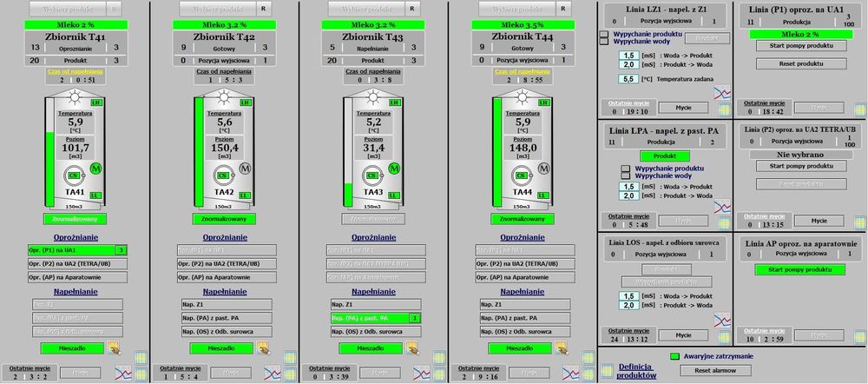Image resolution: width=868 pixels, height=384 pixels.
Task: Check Wypychanie wody in Linia LPA
Action: tap(626, 175)
